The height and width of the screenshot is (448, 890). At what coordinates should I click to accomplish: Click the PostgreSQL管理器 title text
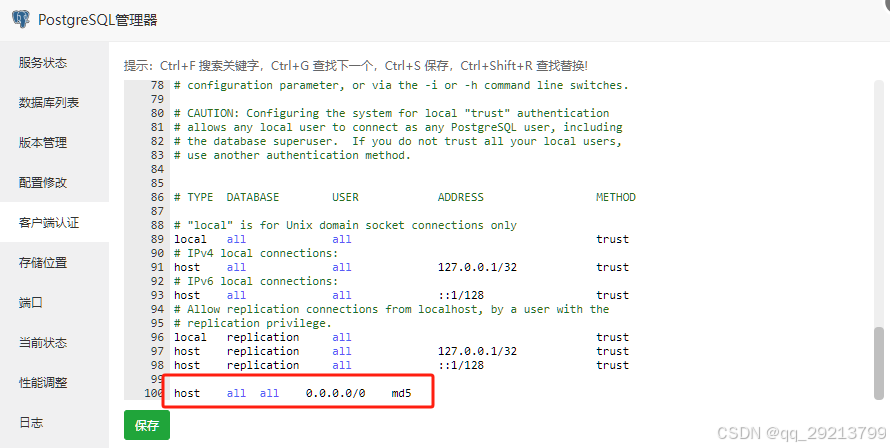[98, 20]
